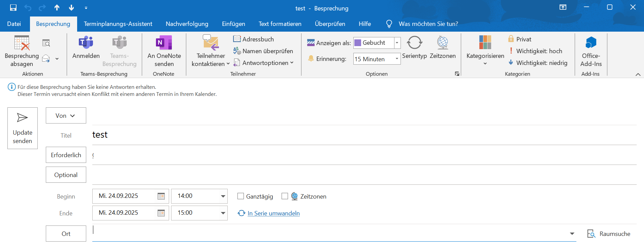
Task: Save the meeting with the floppy disk icon
Action: tap(13, 7)
